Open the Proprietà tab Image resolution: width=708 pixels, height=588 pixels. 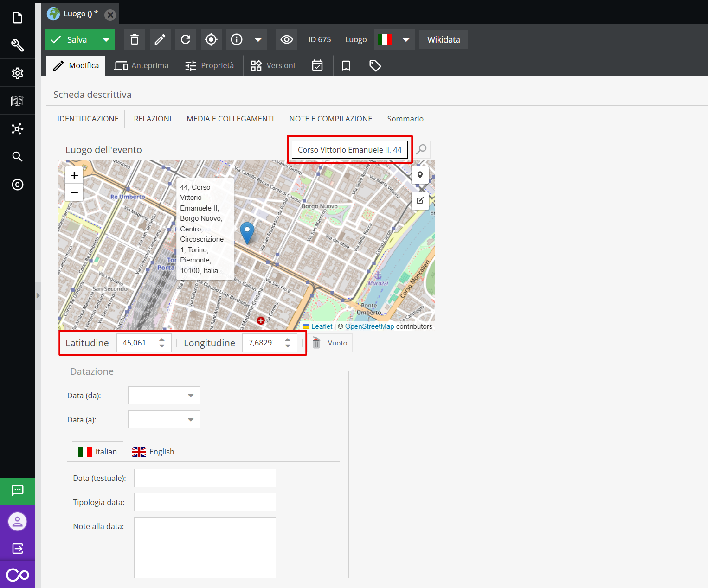pos(210,66)
